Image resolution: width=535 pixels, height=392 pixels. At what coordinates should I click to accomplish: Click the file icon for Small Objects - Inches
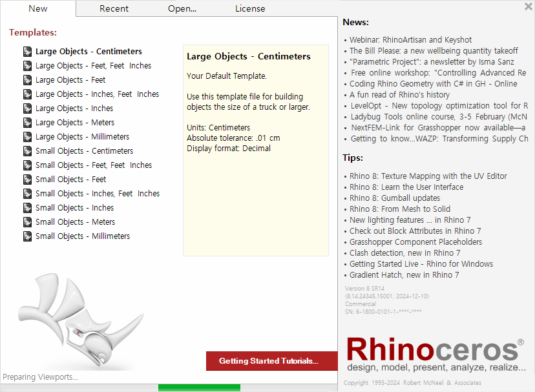click(x=27, y=208)
